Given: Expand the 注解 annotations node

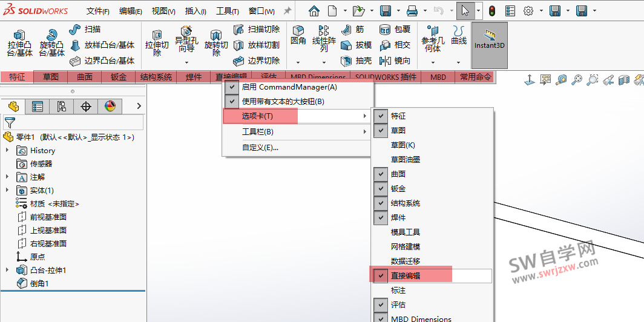Looking at the screenshot, I should pos(7,177).
